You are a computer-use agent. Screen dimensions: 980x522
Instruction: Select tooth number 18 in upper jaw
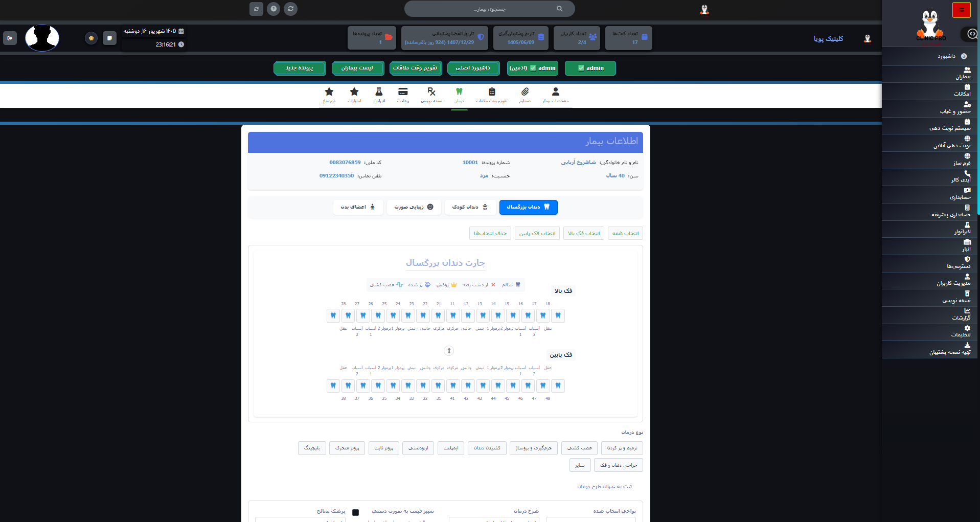[558, 315]
